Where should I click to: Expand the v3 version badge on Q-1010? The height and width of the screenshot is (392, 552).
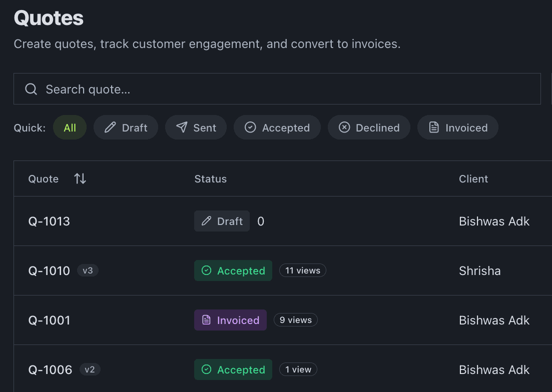click(x=88, y=270)
